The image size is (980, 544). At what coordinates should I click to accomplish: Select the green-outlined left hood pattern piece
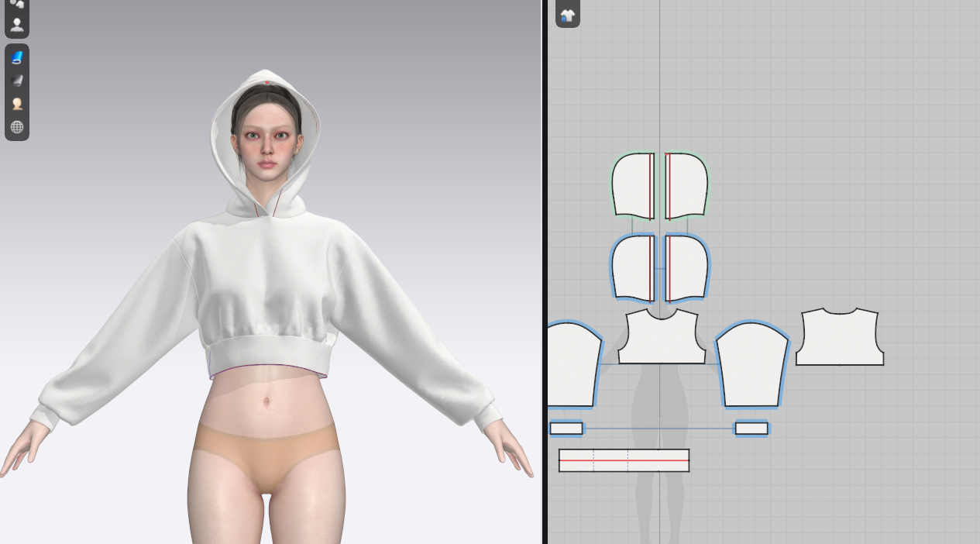coord(631,185)
